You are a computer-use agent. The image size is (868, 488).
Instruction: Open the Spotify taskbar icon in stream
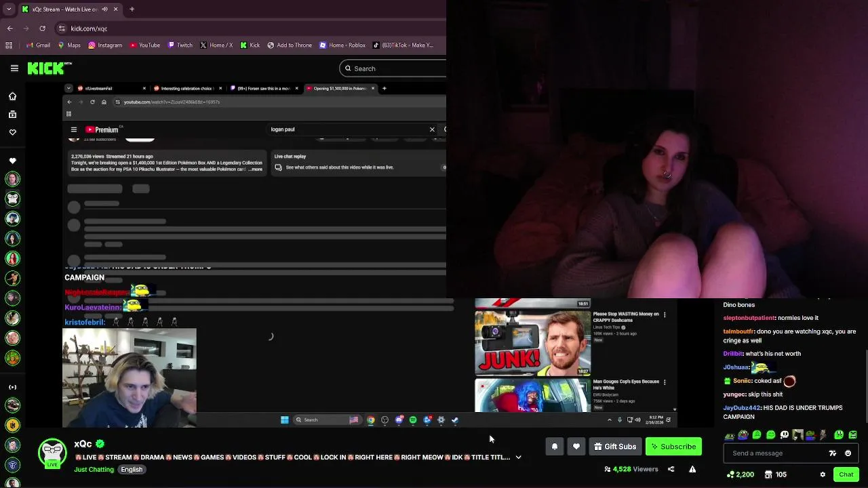point(413,420)
